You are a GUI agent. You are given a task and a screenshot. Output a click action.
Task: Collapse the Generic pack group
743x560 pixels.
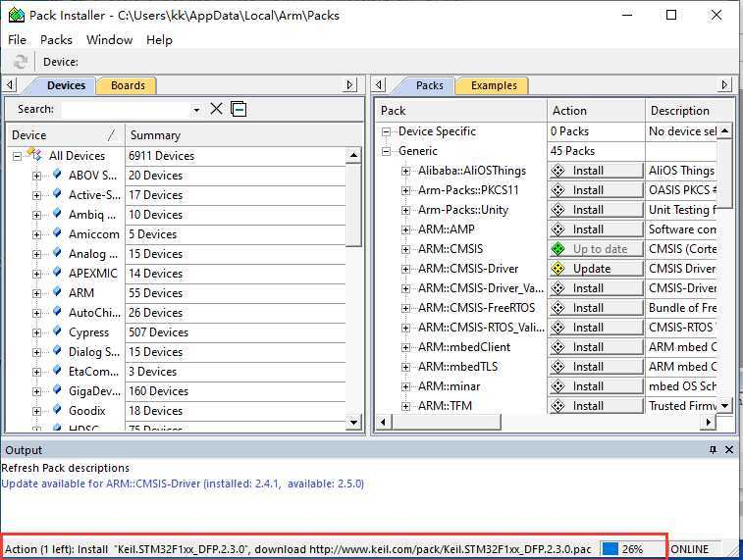pyautogui.click(x=386, y=151)
